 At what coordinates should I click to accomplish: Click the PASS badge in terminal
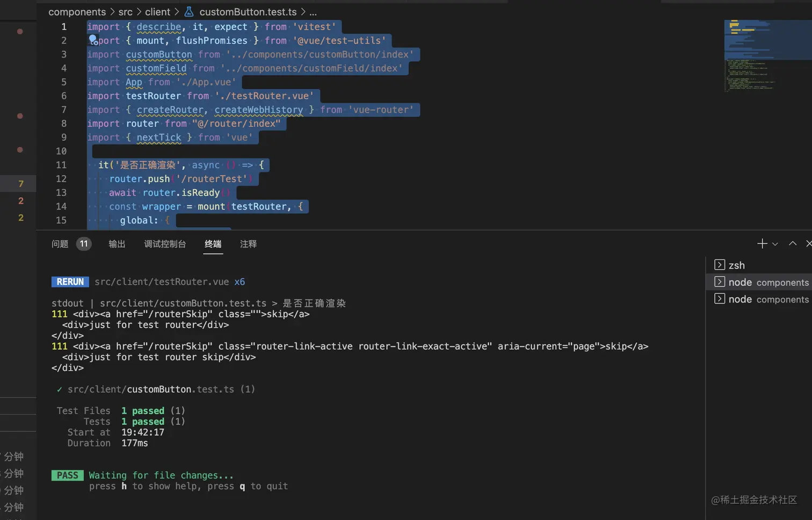[68, 475]
